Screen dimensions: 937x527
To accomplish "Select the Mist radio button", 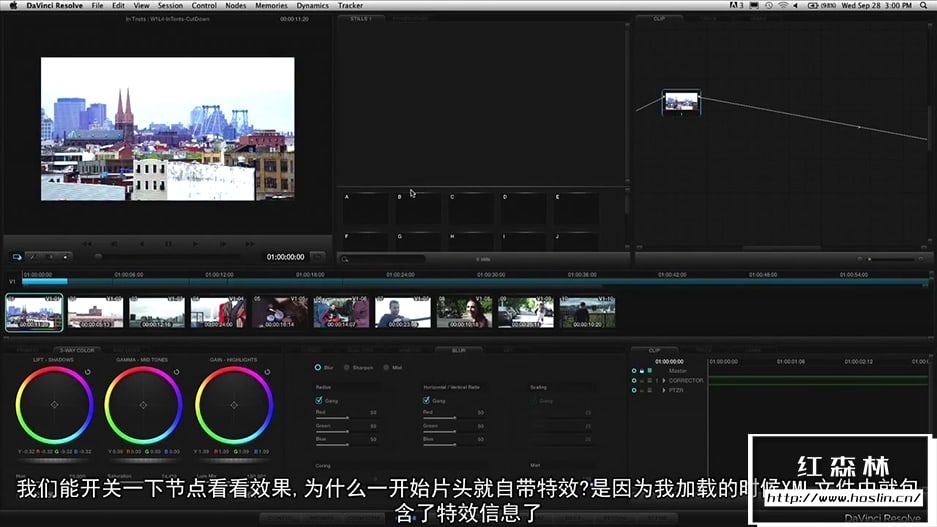I will [x=386, y=367].
